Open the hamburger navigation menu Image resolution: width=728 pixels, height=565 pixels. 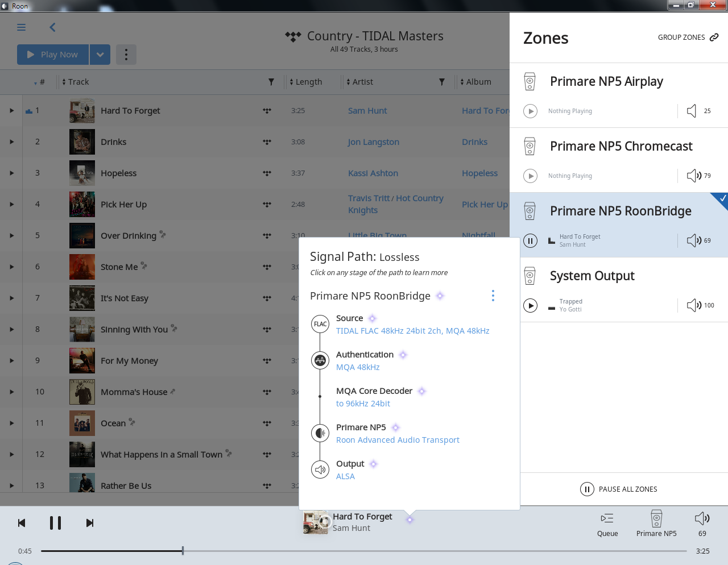tap(22, 27)
